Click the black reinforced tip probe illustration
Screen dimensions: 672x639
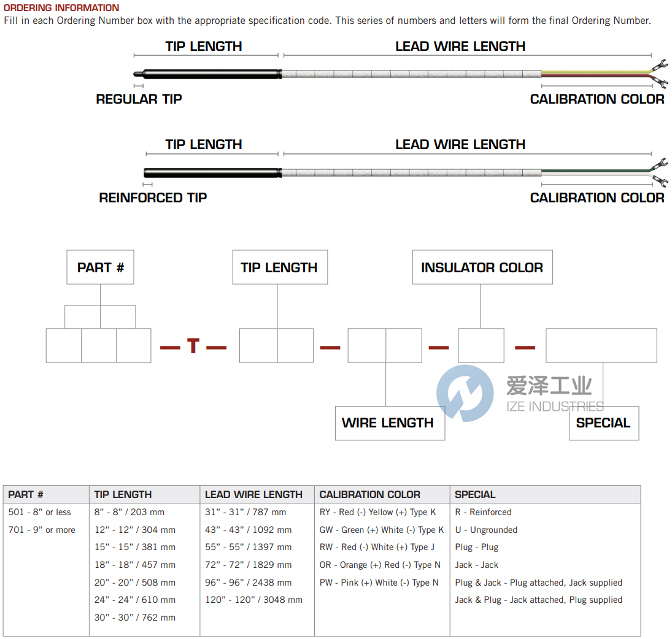click(x=212, y=173)
